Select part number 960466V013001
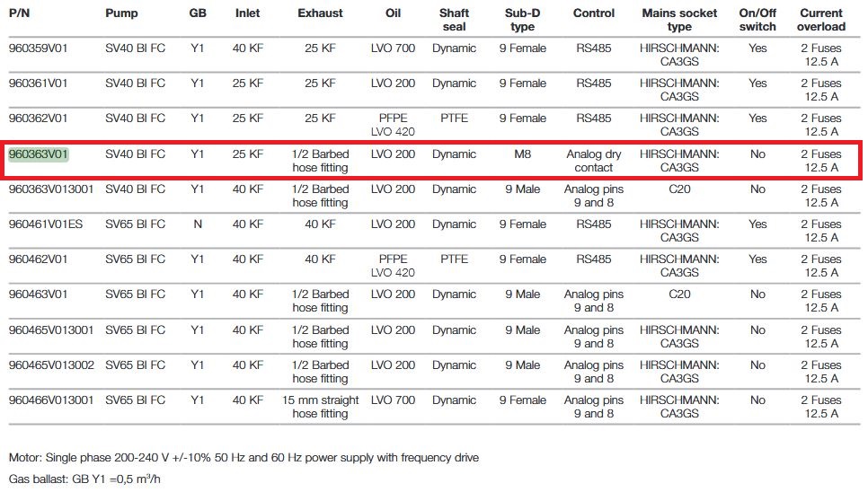Screen dimensions: 868x492 tap(51, 400)
